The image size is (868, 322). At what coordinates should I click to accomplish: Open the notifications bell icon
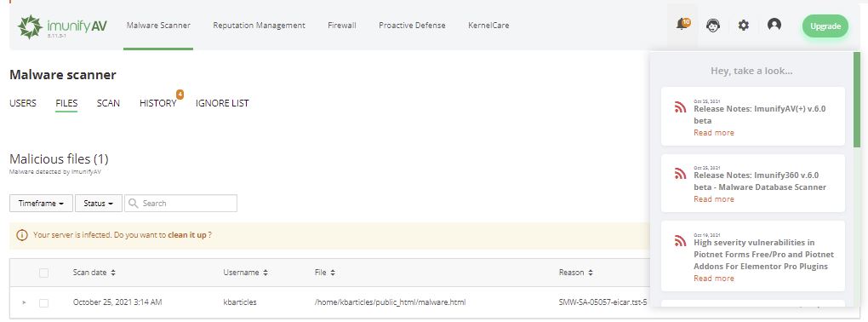tap(682, 25)
